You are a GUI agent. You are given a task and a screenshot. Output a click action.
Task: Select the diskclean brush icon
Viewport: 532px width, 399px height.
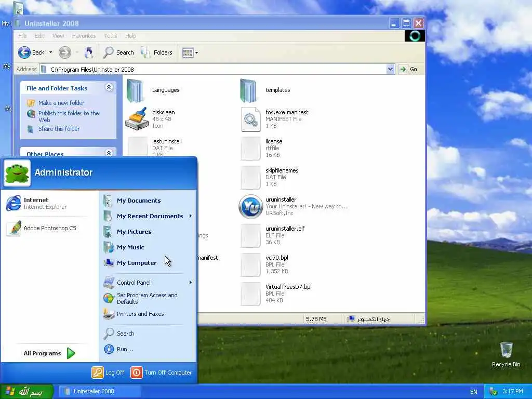(137, 119)
